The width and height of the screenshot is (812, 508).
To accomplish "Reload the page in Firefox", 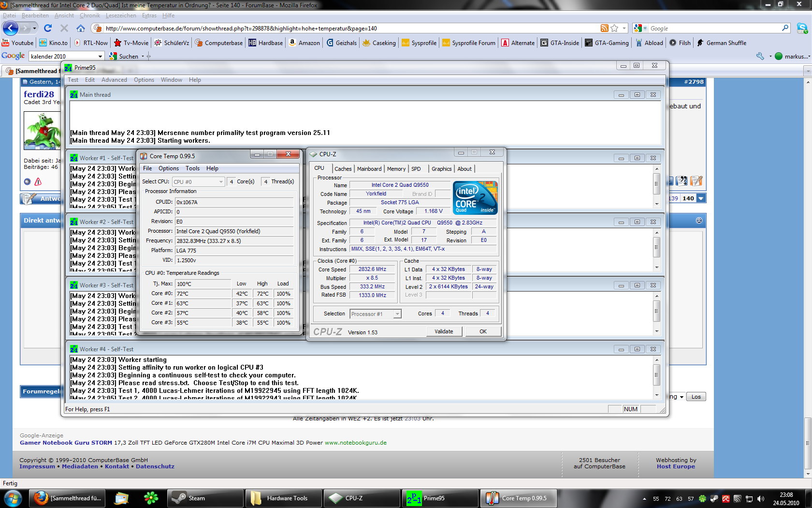I will tap(47, 28).
